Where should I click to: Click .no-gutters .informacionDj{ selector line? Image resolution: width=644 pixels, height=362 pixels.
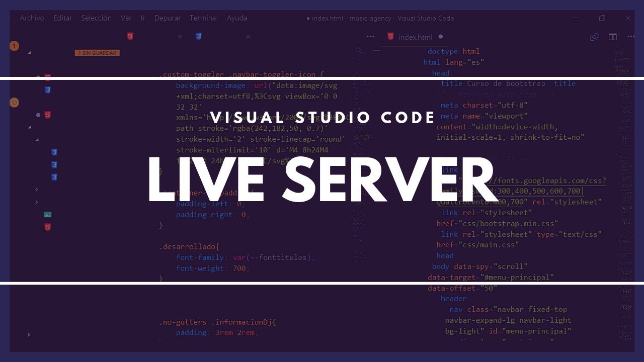point(218,322)
